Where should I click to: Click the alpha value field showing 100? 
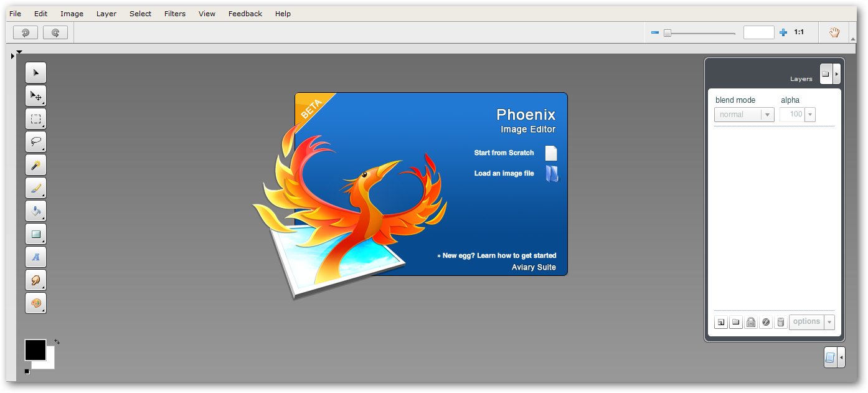(x=792, y=115)
